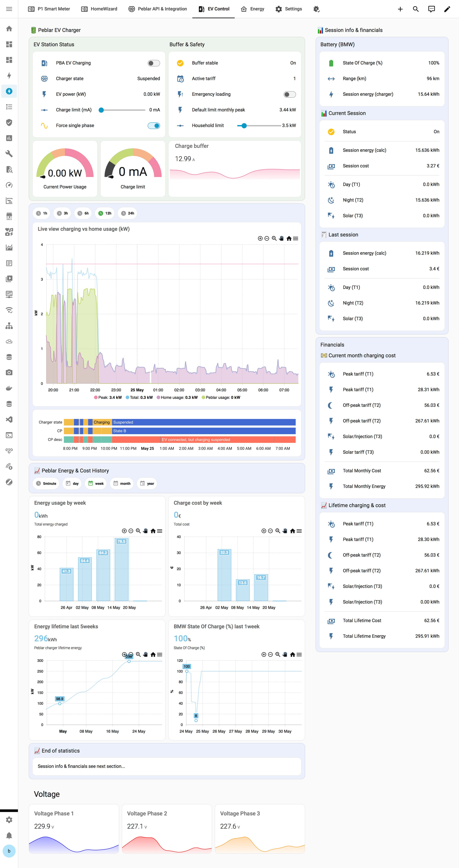Screen dimensions: 459x868
Task: Enable Emergency loading switch
Action: (x=290, y=94)
